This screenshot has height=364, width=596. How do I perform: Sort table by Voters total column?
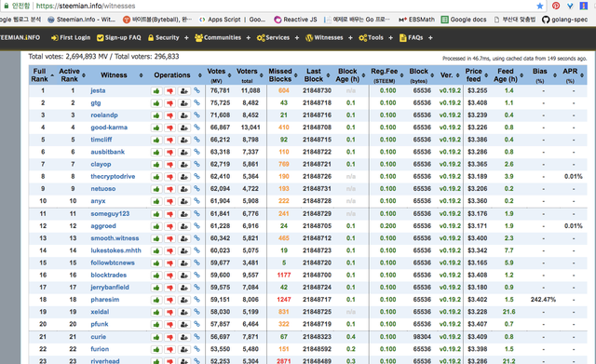(x=249, y=74)
